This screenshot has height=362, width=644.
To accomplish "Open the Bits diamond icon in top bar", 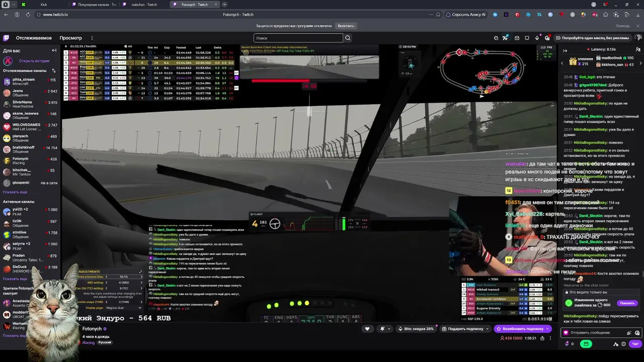I will [537, 38].
